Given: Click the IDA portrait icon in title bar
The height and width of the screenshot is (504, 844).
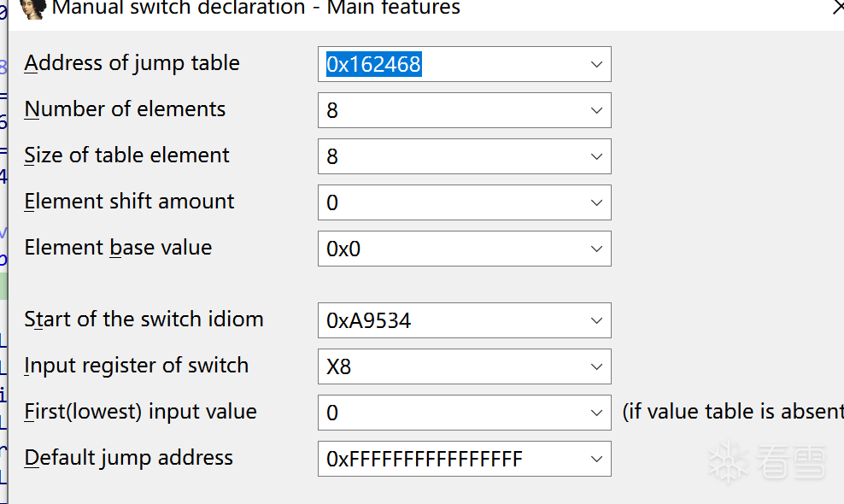Looking at the screenshot, I should tap(32, 9).
